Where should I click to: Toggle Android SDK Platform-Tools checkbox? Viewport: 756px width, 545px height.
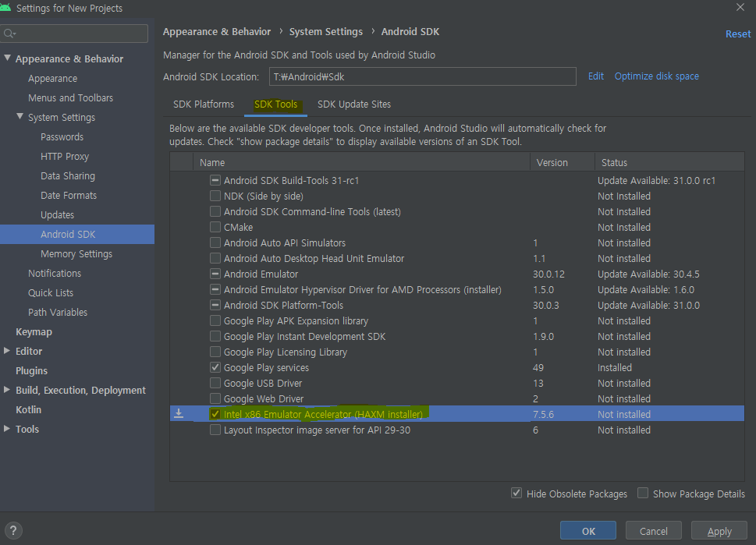click(x=215, y=305)
